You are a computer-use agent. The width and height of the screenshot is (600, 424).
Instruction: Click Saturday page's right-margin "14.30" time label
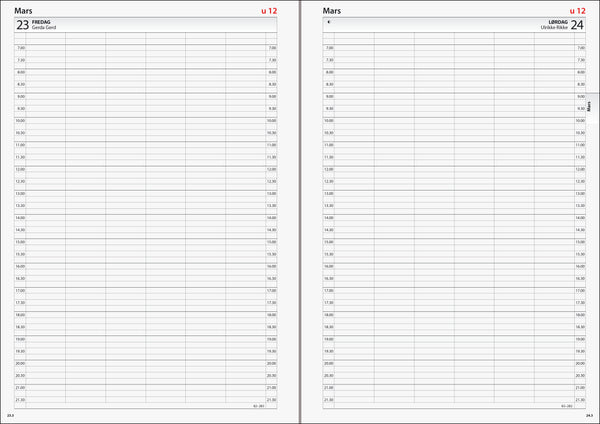tap(580, 230)
